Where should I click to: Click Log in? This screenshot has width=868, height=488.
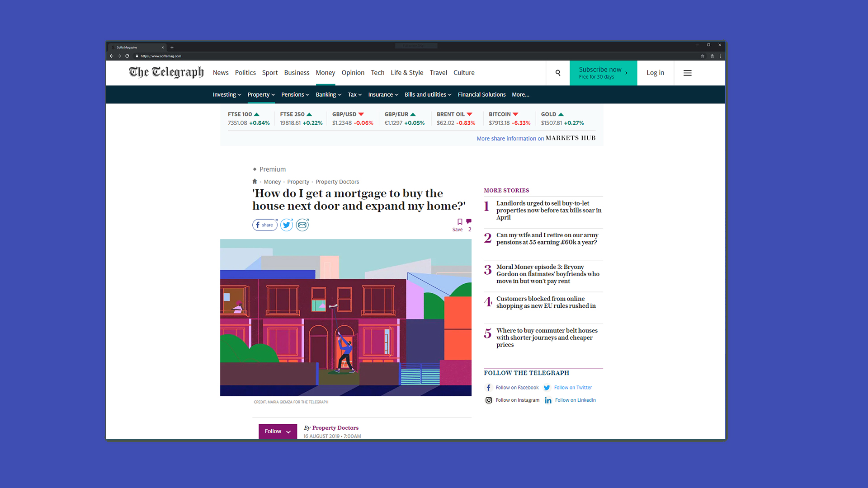pyautogui.click(x=655, y=73)
